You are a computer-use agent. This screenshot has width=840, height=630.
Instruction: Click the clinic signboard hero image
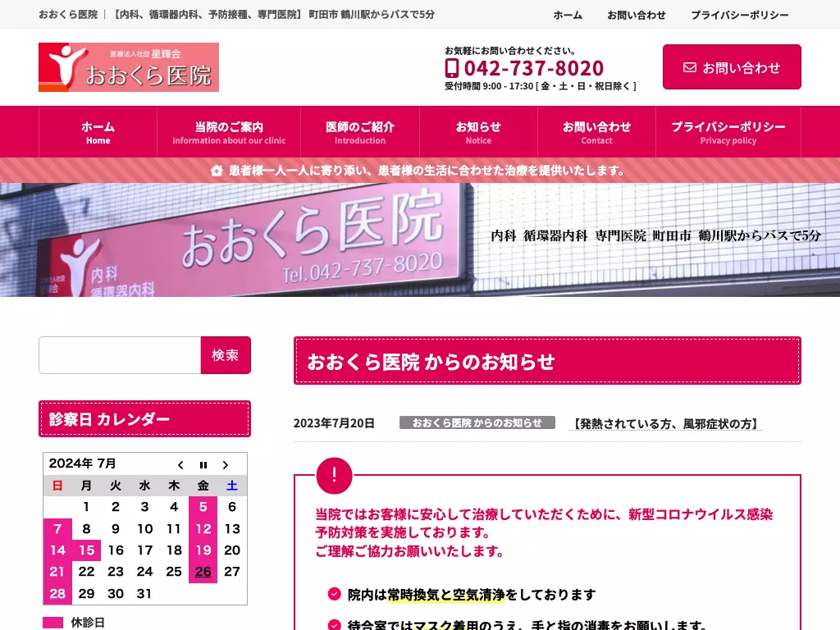pyautogui.click(x=420, y=240)
